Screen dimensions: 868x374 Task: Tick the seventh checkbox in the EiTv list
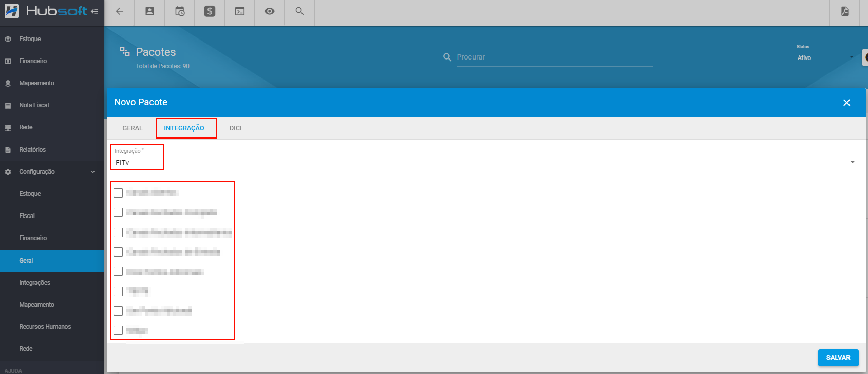pos(118,311)
